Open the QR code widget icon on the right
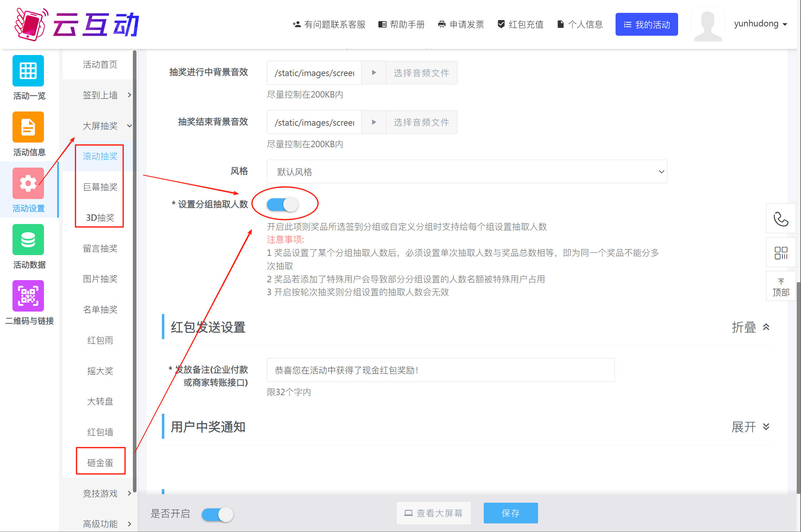The width and height of the screenshot is (801, 532). 781,253
